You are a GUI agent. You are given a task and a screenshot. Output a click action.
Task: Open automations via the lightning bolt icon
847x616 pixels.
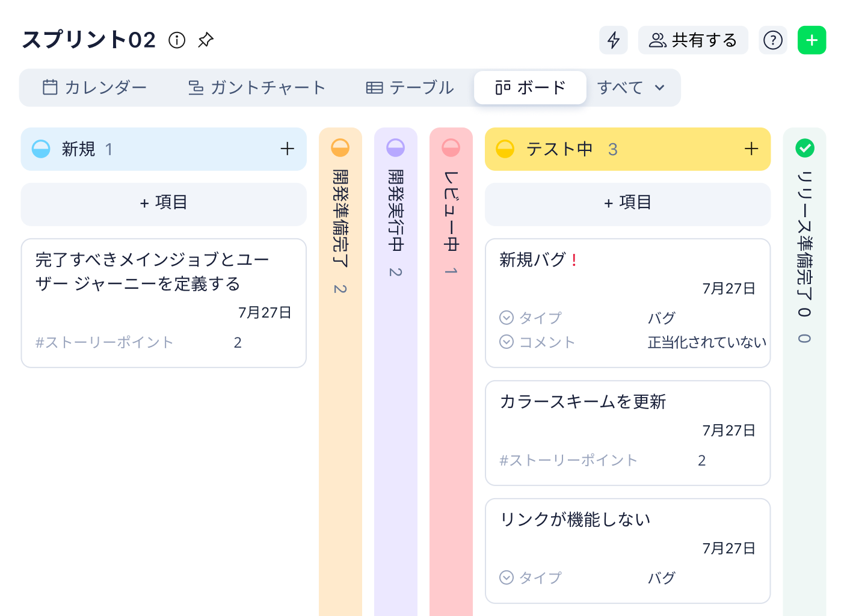614,40
